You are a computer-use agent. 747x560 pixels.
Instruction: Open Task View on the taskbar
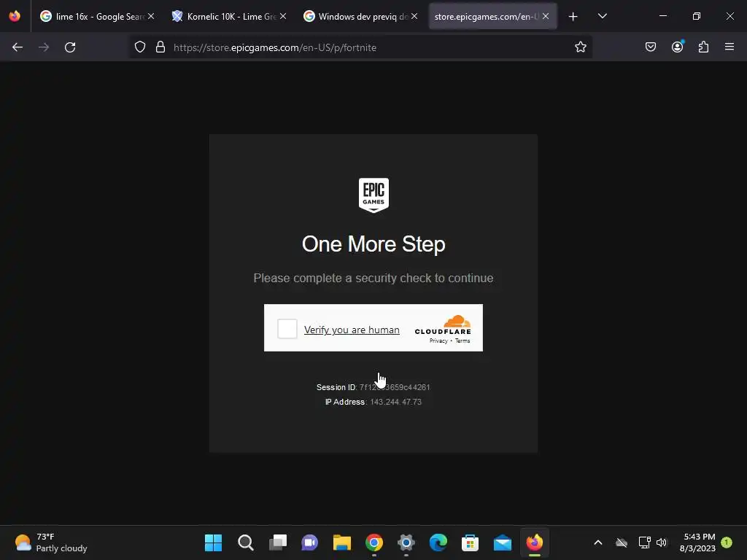coord(278,542)
